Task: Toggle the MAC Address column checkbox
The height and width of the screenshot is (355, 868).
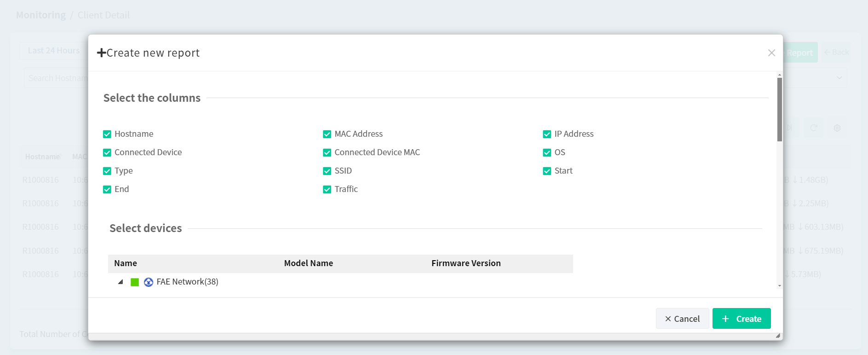Action: point(327,134)
